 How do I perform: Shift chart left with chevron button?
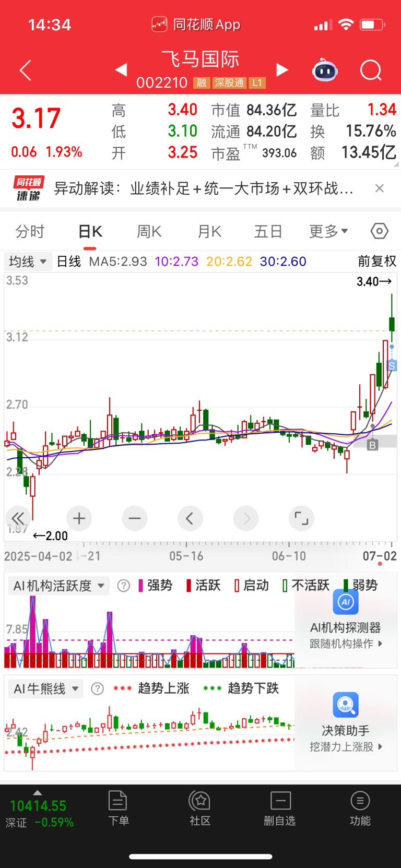190,518
